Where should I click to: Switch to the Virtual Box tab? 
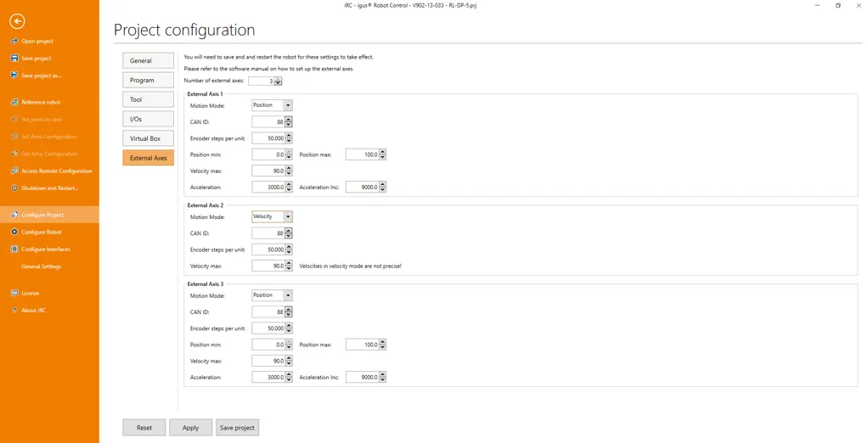coord(148,138)
